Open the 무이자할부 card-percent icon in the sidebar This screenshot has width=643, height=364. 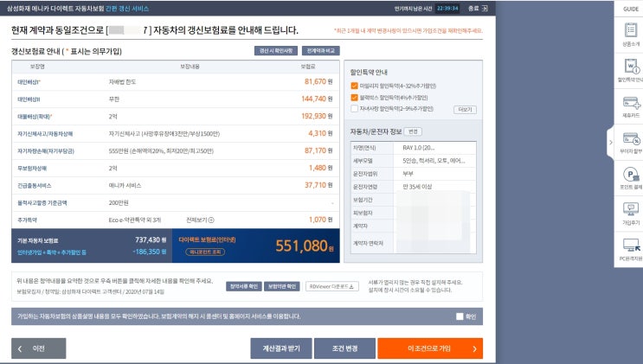coord(632,138)
